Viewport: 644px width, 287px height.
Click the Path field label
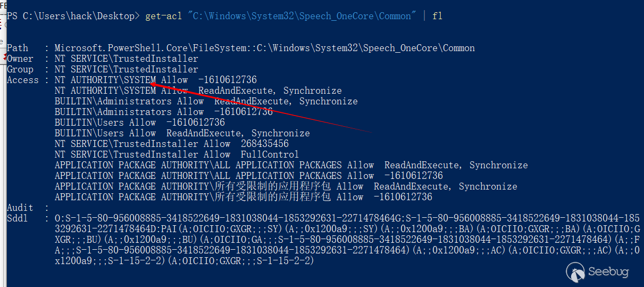click(17, 48)
